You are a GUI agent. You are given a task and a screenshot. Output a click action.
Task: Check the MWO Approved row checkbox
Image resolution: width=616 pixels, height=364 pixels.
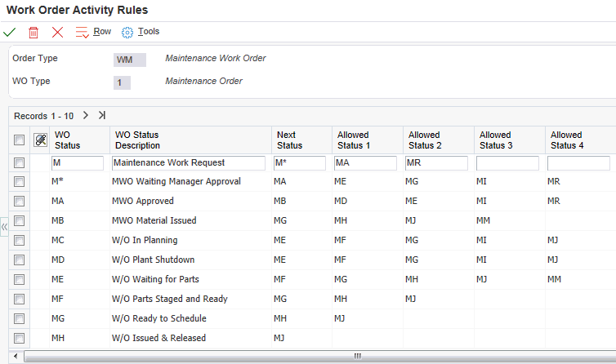[20, 201]
